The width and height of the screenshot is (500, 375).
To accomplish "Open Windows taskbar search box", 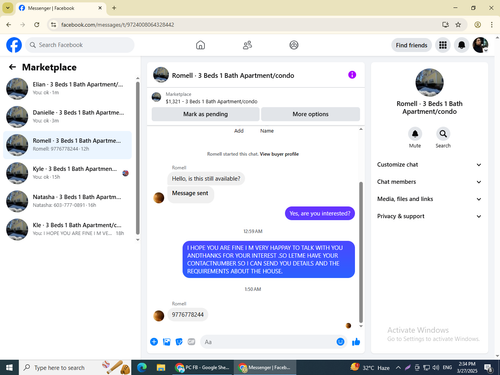I will tap(75, 368).
